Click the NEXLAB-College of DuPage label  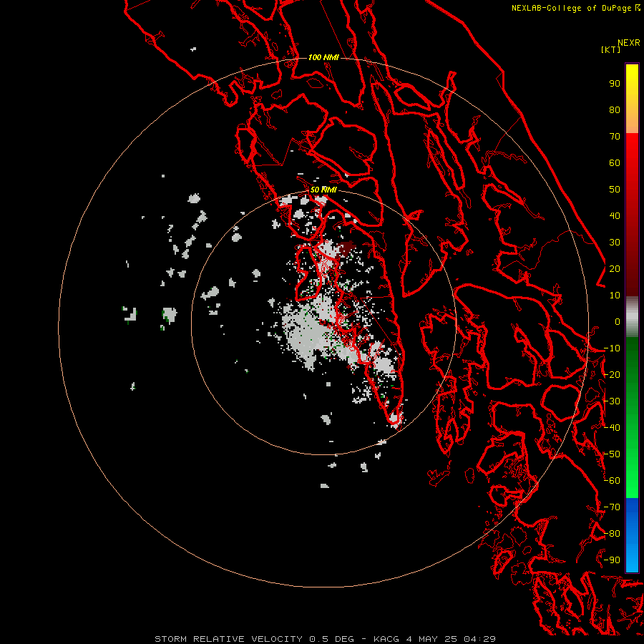[x=571, y=8]
